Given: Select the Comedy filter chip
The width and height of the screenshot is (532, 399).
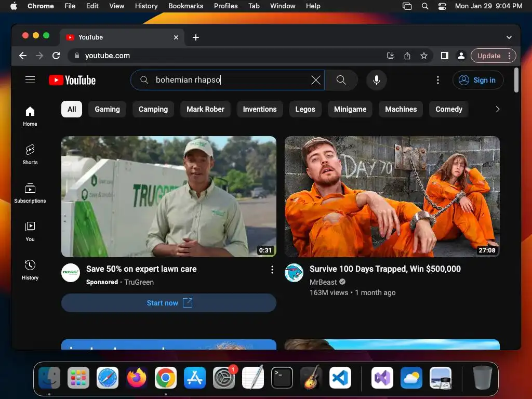Looking at the screenshot, I should pyautogui.click(x=449, y=109).
